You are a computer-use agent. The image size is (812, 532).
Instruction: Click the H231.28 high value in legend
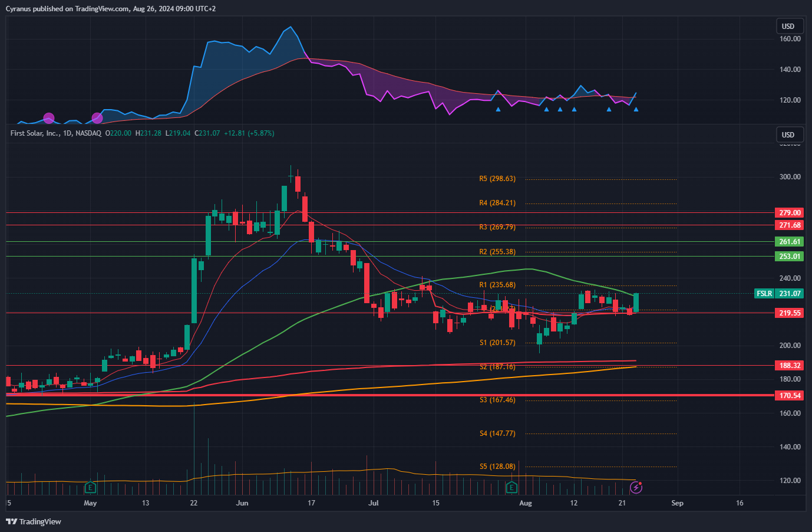coord(148,133)
